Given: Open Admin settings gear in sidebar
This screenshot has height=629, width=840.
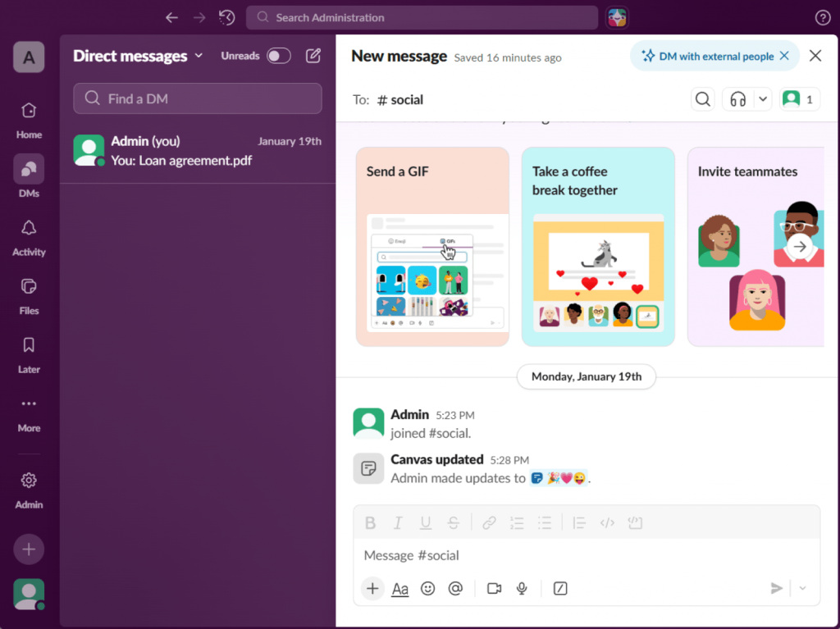Looking at the screenshot, I should [x=29, y=490].
